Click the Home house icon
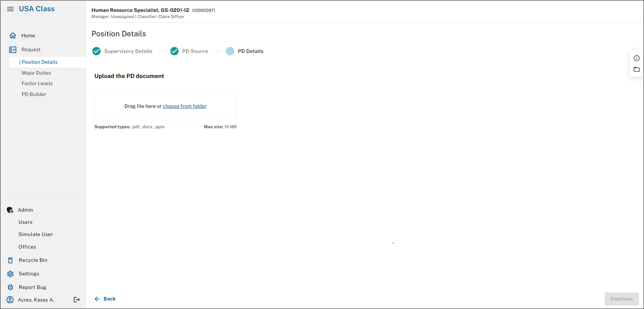The width and height of the screenshot is (644, 309). pyautogui.click(x=13, y=36)
